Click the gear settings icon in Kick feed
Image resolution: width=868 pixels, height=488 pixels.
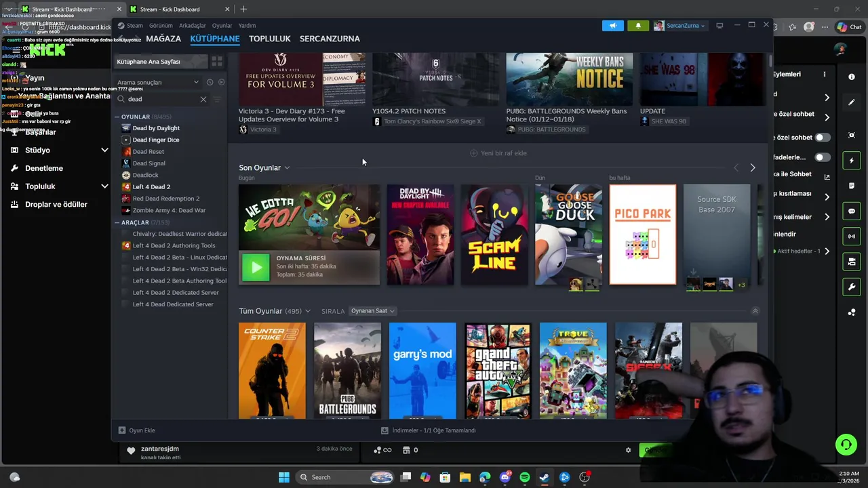(628, 450)
